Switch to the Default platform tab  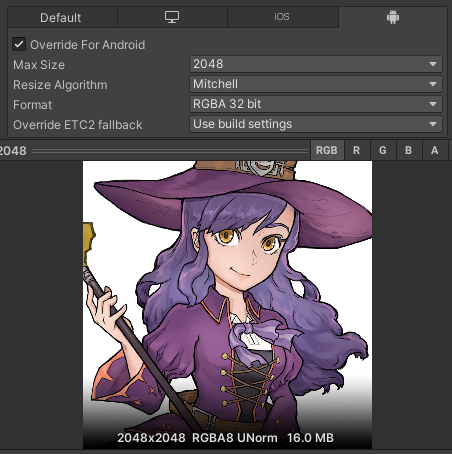pyautogui.click(x=62, y=17)
